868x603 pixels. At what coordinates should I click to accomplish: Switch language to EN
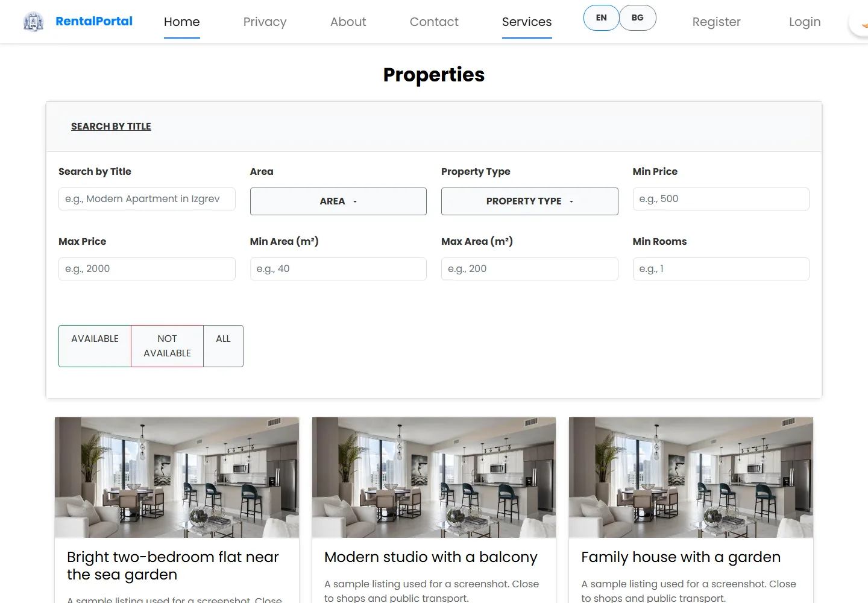[x=601, y=18]
